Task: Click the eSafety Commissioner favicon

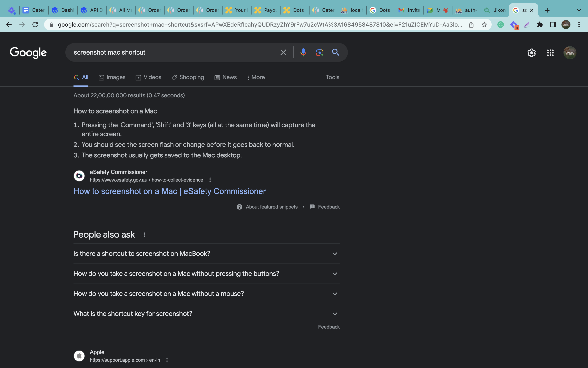Action: coord(79,176)
